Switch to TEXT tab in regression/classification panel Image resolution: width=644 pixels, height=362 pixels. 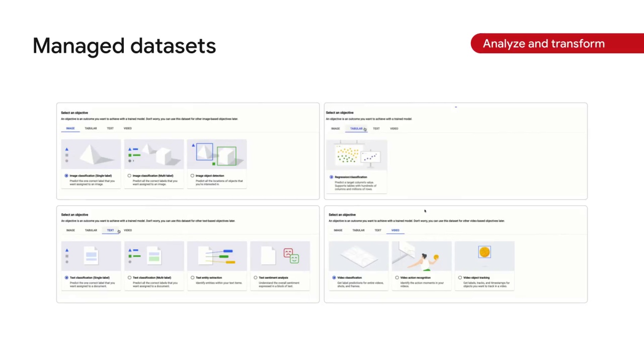tap(376, 129)
